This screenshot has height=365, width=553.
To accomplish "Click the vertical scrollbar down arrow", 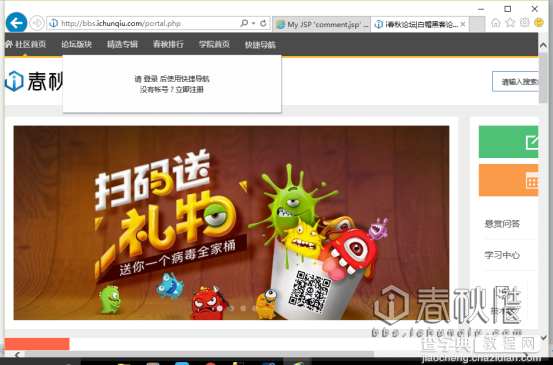I will 543,337.
